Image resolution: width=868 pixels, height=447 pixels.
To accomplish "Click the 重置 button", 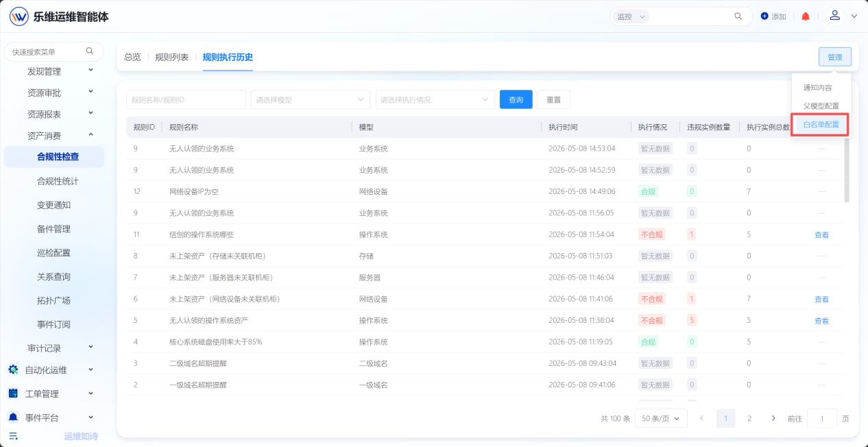I will [x=553, y=99].
